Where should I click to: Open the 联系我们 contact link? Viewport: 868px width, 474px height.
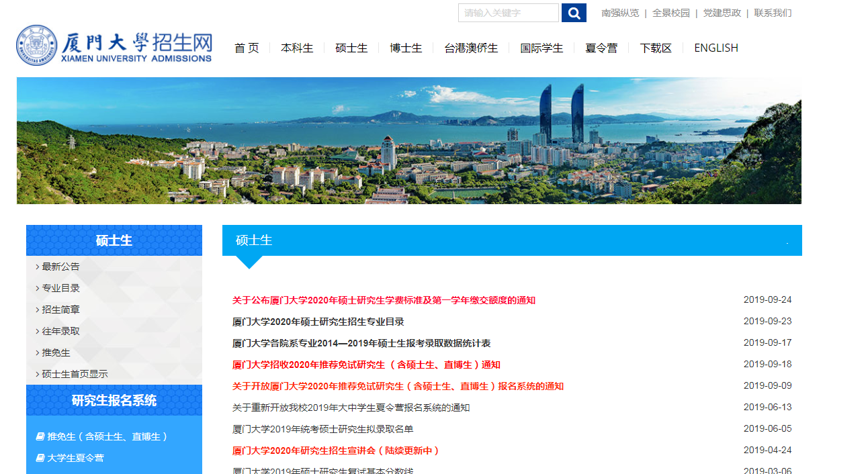point(773,13)
